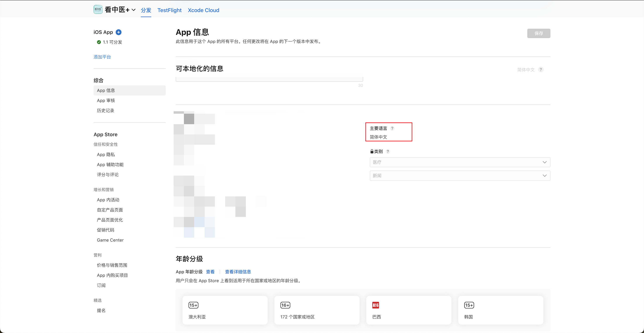Click the 15+ rating badge for 澳大利亚
Viewport: 644px width, 333px height.
[x=193, y=305]
